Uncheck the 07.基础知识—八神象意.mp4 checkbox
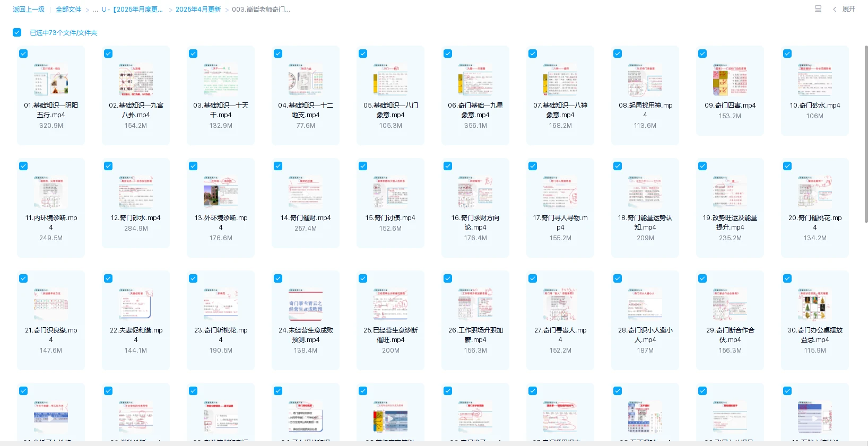Screen dimensions: 868x446 (x=533, y=54)
